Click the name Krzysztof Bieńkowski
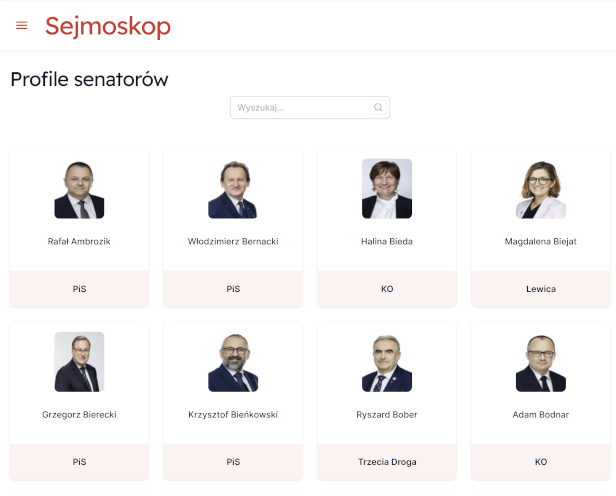The image size is (616, 496). (x=233, y=415)
